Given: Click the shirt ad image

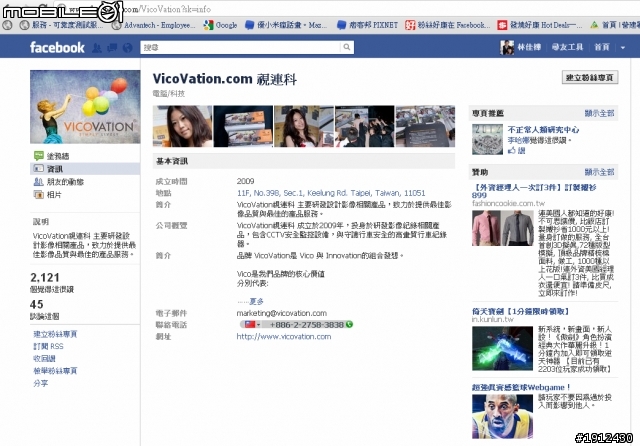Looking at the screenshot, I should 502,228.
